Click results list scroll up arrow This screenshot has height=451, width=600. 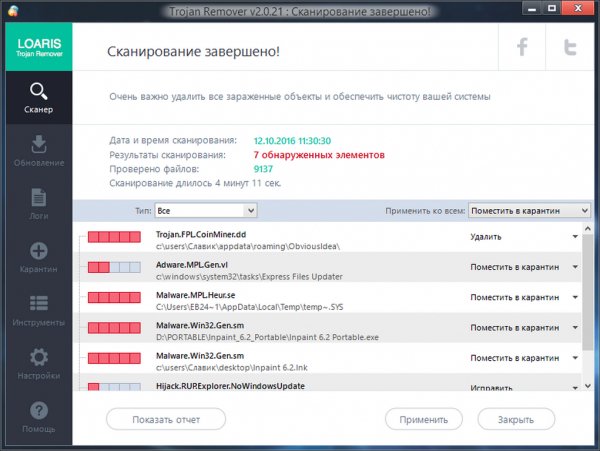point(588,228)
